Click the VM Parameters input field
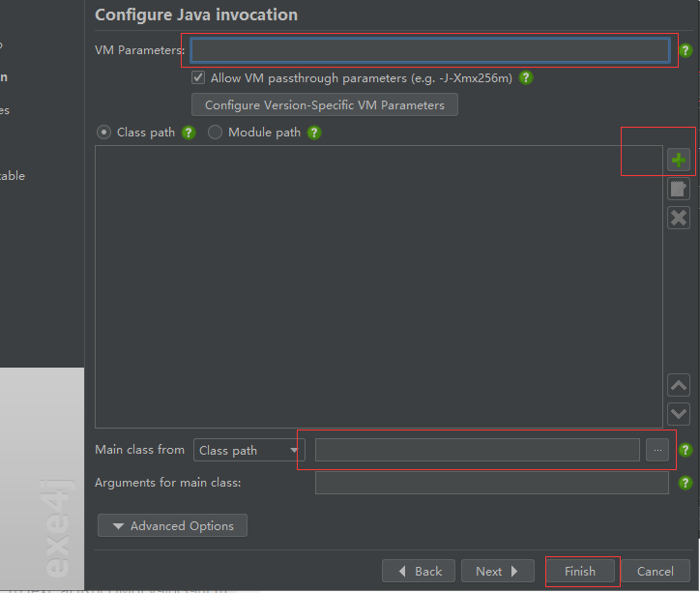Screen dimensions: 700x593 430,50
